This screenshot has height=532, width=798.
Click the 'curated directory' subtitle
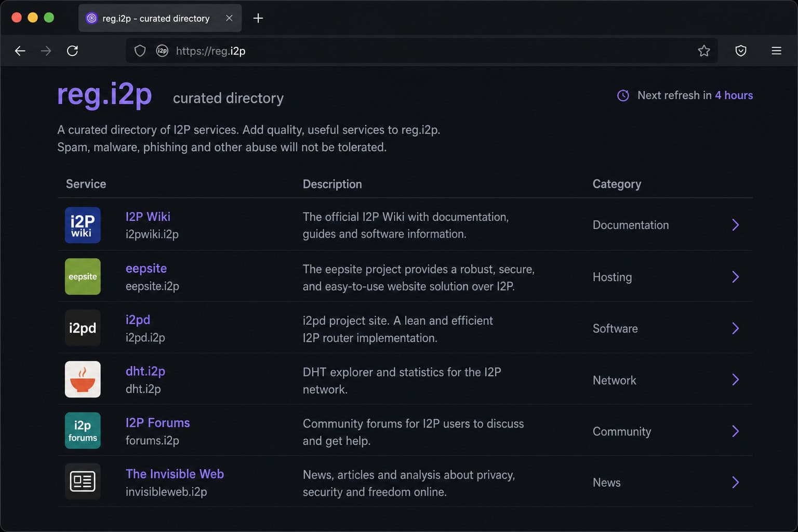click(x=228, y=98)
